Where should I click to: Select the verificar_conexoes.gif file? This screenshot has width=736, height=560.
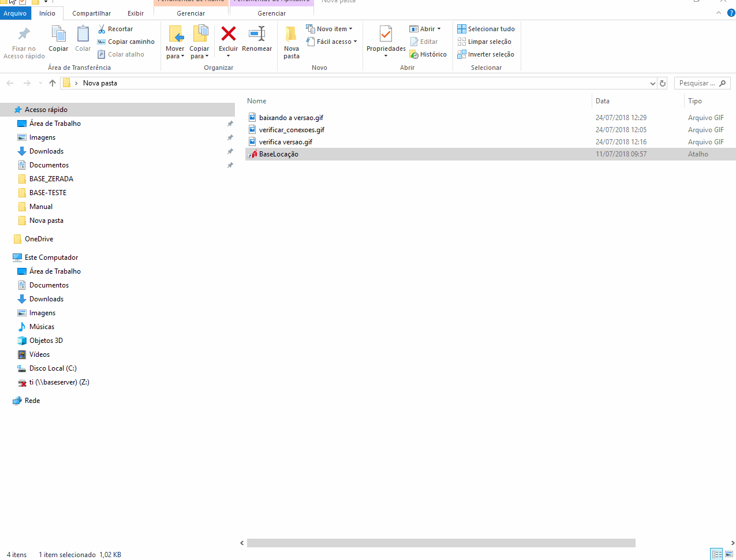(x=292, y=130)
